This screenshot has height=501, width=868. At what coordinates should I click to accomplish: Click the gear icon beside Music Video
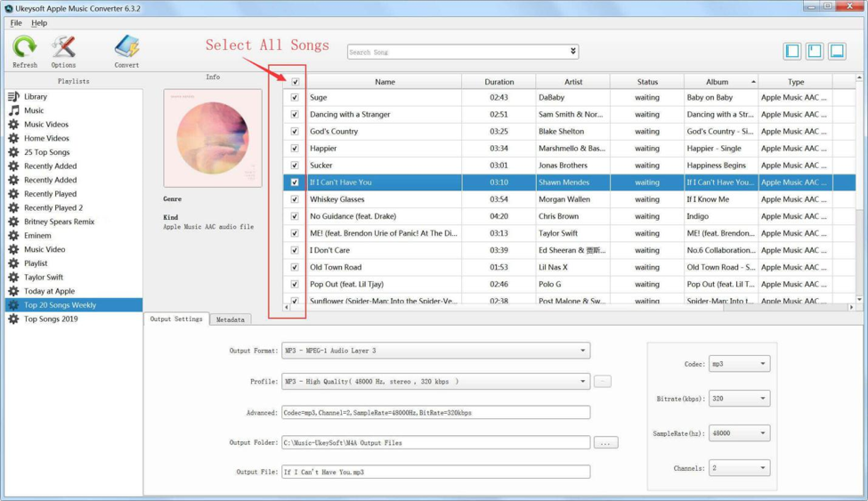14,249
